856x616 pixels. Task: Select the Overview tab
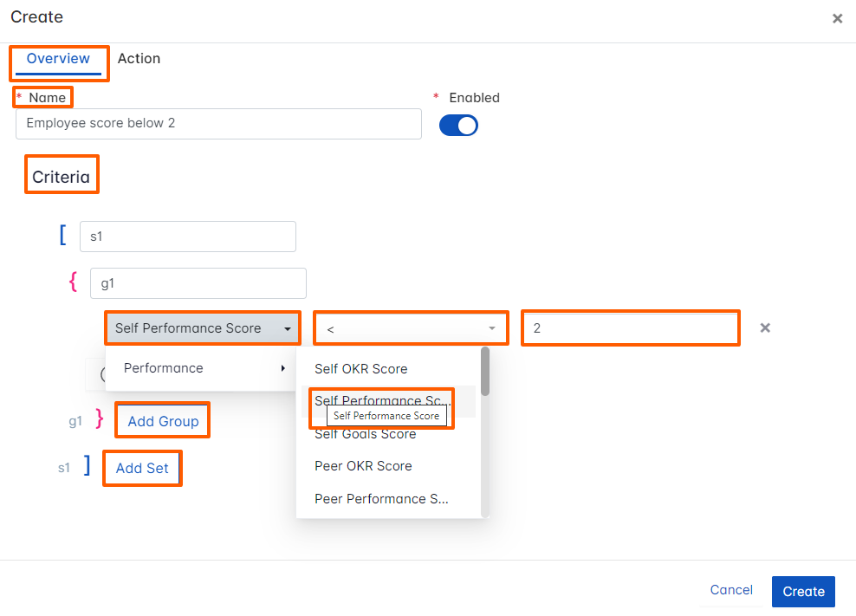pyautogui.click(x=58, y=59)
